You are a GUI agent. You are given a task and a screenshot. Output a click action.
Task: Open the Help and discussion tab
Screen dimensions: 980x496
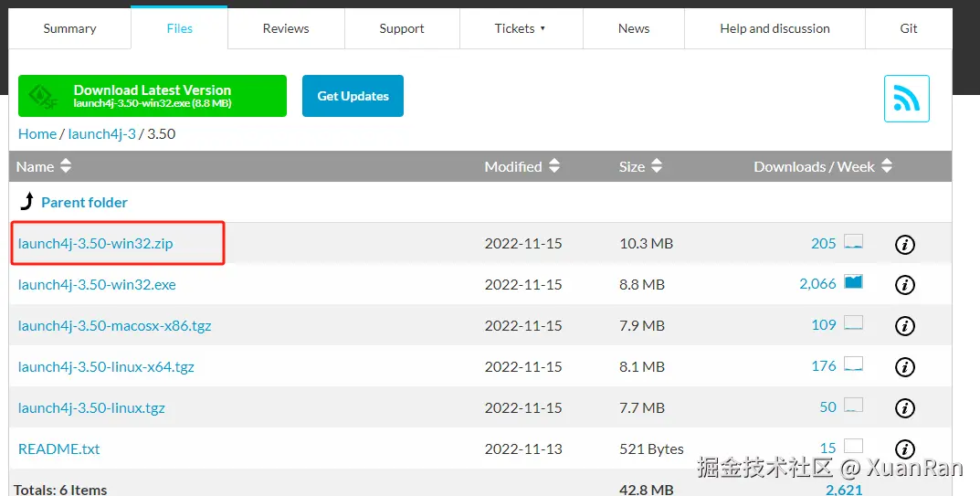(775, 28)
